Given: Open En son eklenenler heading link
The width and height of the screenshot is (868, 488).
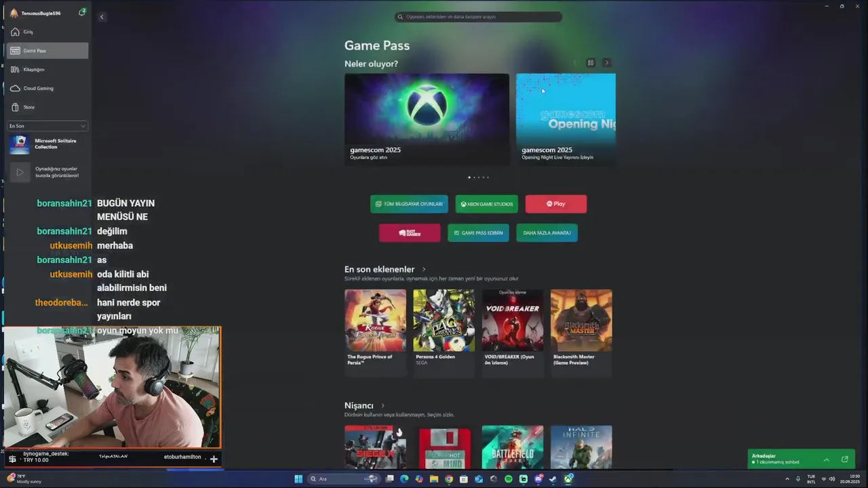Looking at the screenshot, I should click(x=379, y=270).
